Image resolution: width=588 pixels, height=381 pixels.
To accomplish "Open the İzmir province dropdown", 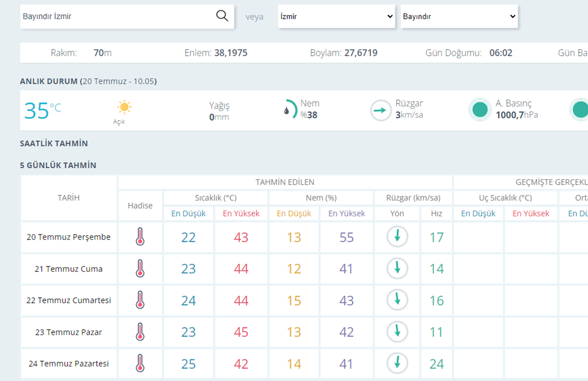I will 336,16.
